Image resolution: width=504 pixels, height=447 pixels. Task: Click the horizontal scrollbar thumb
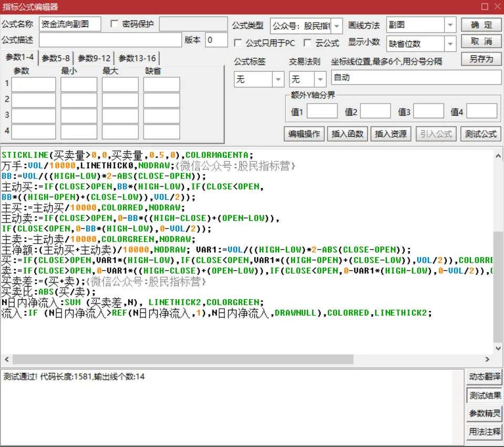click(183, 359)
